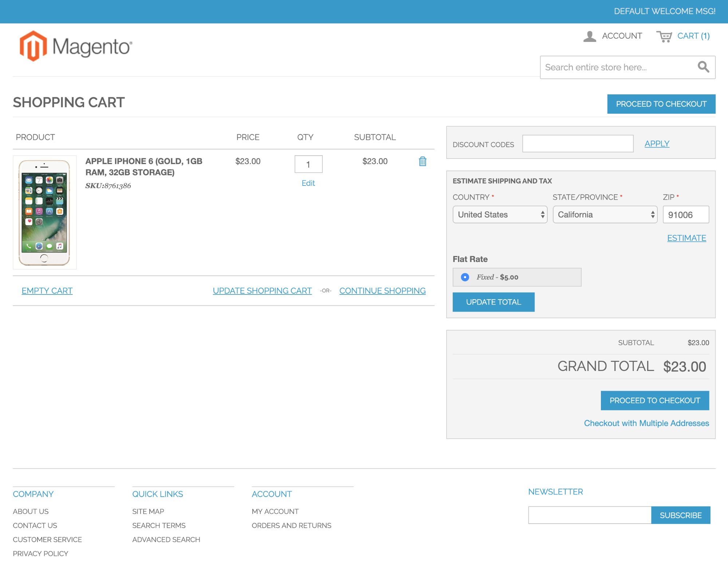Open SEARCH TERMS footer link

pos(159,525)
